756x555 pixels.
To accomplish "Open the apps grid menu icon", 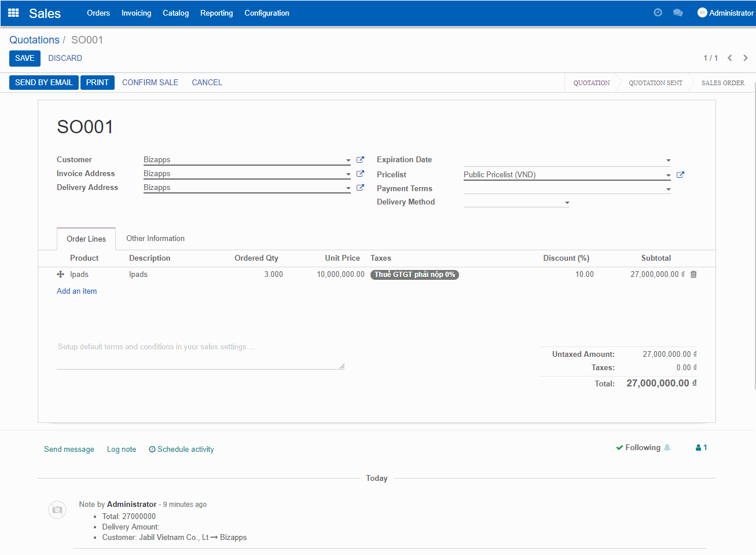I will click(13, 13).
